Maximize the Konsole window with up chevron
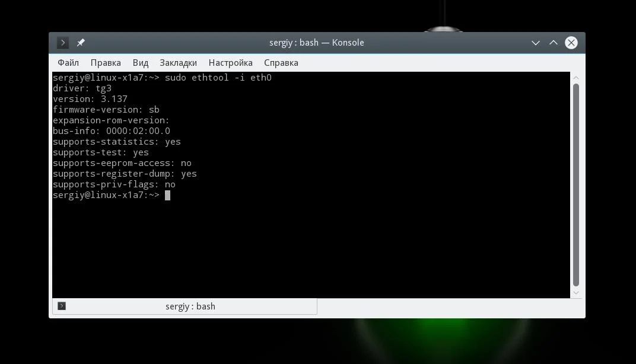 tap(554, 43)
